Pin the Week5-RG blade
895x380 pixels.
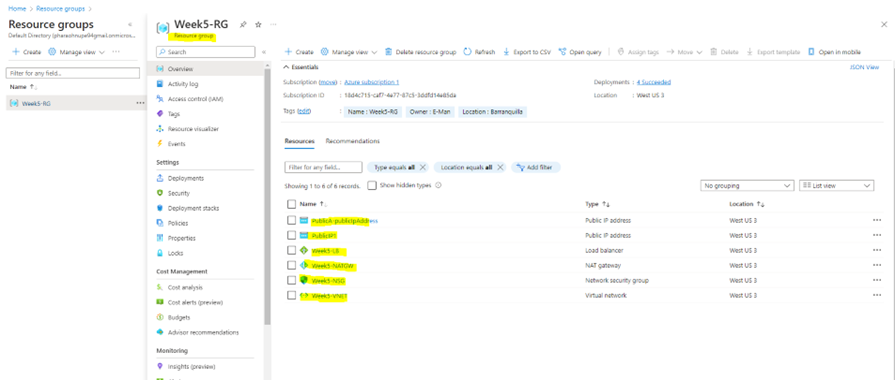pos(243,25)
